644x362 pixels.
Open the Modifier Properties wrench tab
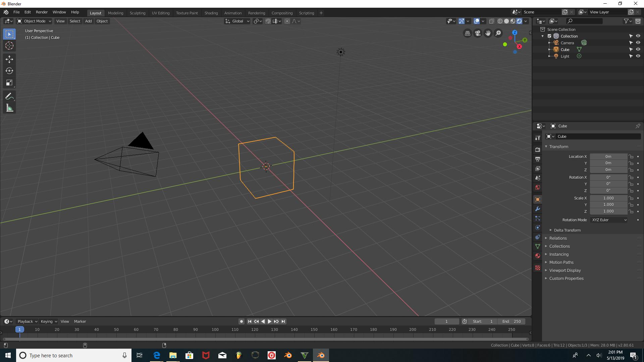[x=537, y=209]
